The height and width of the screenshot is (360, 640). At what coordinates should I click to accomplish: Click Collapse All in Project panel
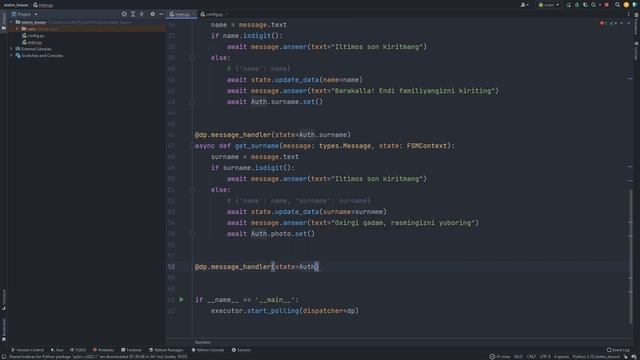142,14
